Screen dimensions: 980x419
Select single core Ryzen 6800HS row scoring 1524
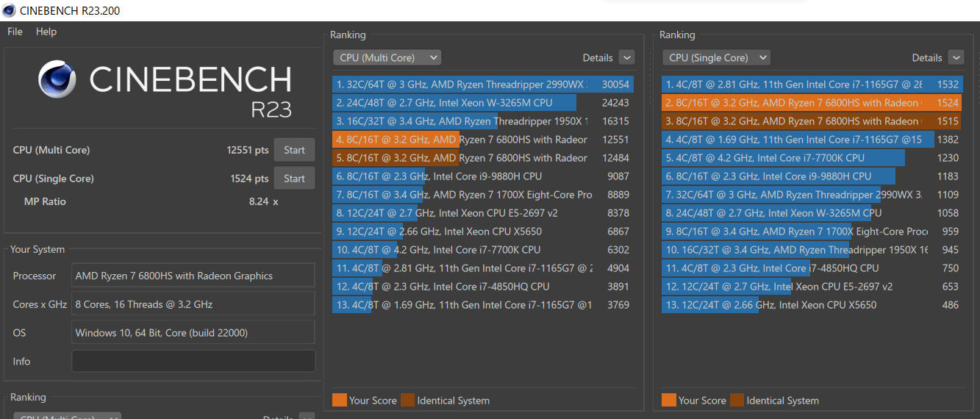pyautogui.click(x=812, y=103)
